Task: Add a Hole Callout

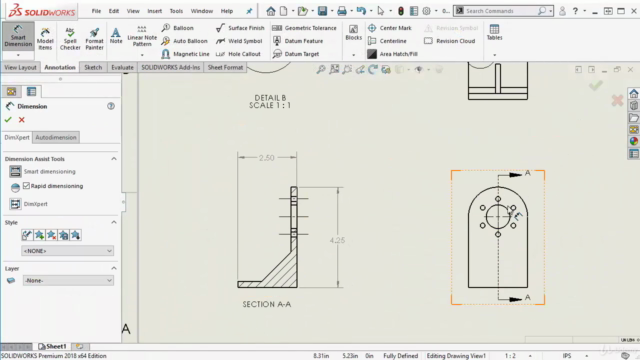Action: (x=238, y=54)
